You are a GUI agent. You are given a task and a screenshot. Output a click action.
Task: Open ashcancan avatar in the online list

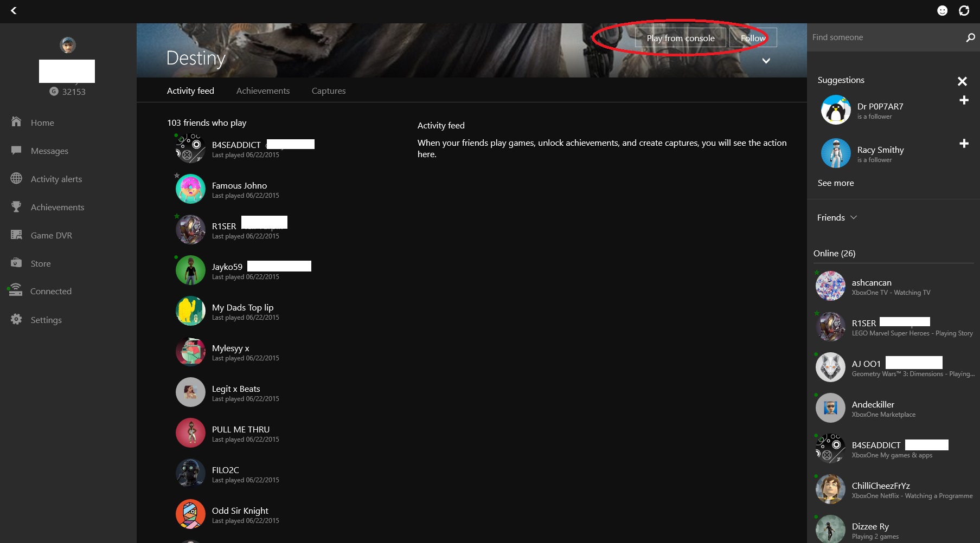tap(830, 286)
